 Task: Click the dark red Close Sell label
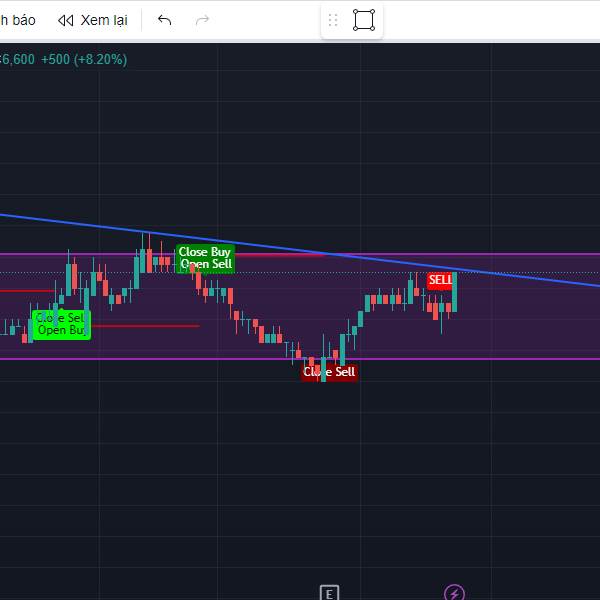pos(329,372)
